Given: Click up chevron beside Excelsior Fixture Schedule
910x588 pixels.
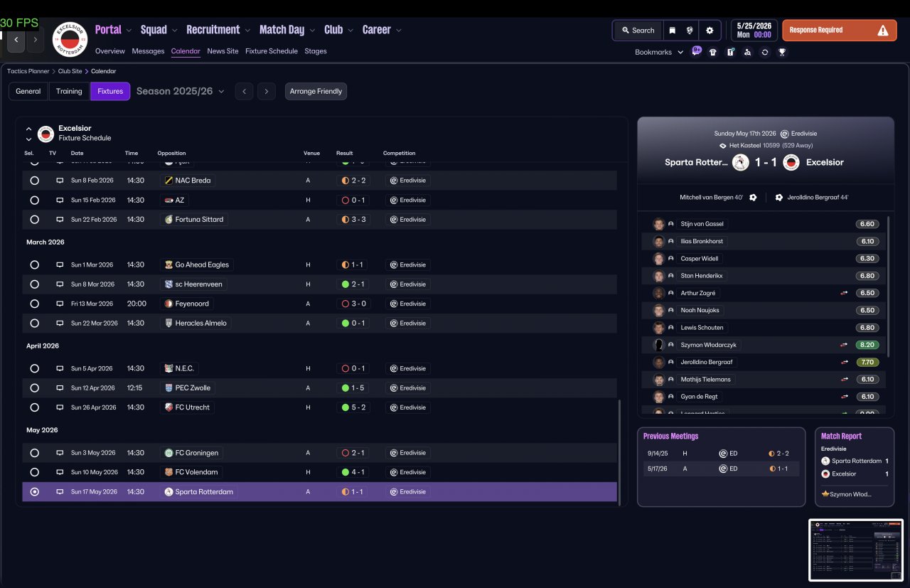Looking at the screenshot, I should [x=28, y=129].
